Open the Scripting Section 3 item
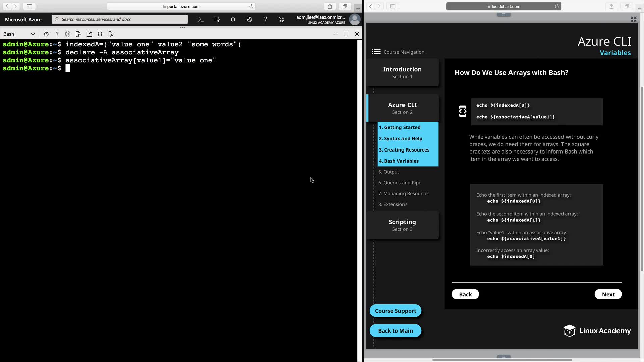Screen dimensions: 644x362 click(402, 225)
